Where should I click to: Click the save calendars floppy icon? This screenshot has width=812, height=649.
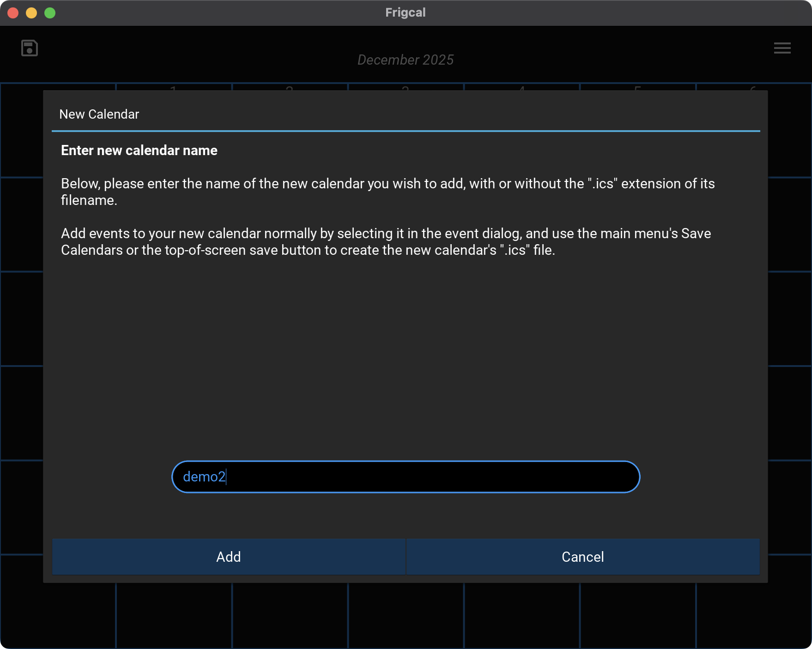pyautogui.click(x=30, y=48)
